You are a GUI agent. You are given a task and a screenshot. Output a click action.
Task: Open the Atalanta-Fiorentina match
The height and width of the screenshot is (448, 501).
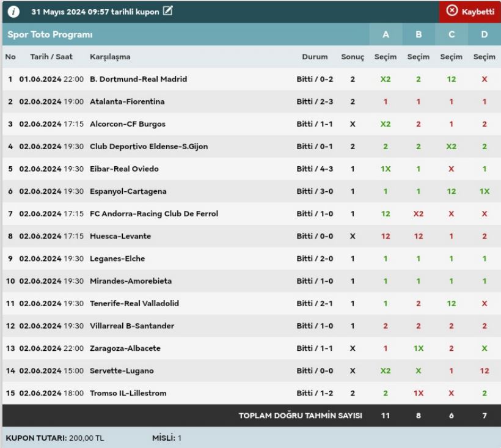tap(127, 101)
